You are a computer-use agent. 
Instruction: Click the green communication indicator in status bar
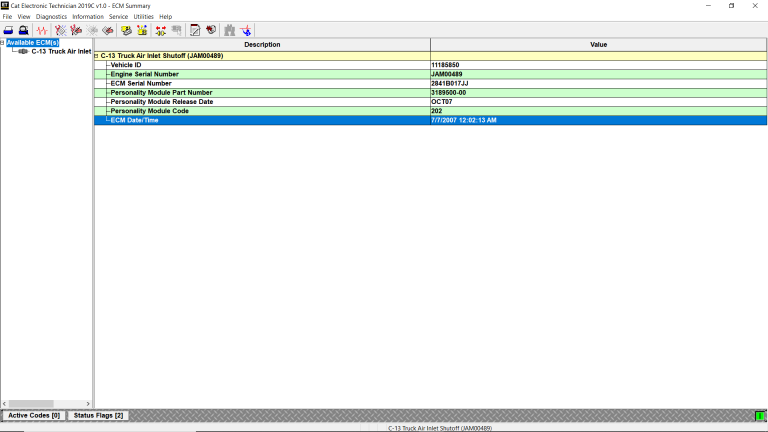click(760, 416)
